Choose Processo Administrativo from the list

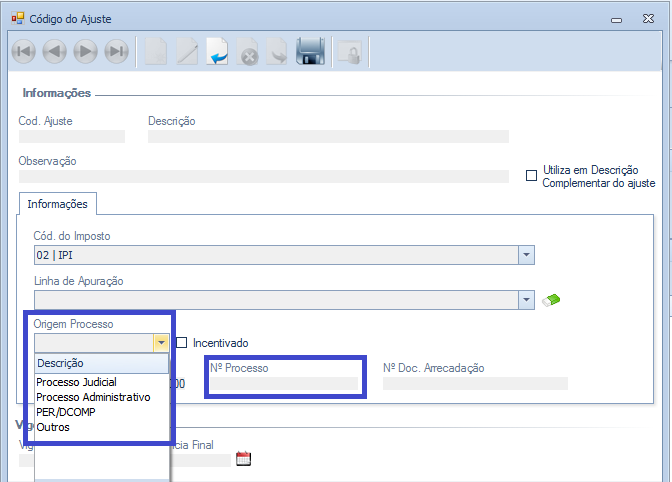point(93,397)
